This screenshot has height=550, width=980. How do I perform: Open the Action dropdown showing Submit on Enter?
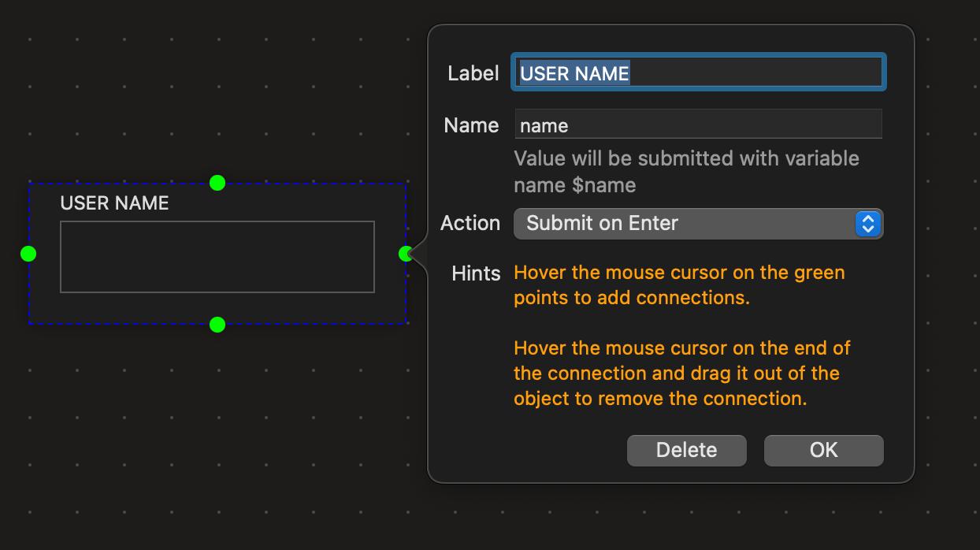699,223
